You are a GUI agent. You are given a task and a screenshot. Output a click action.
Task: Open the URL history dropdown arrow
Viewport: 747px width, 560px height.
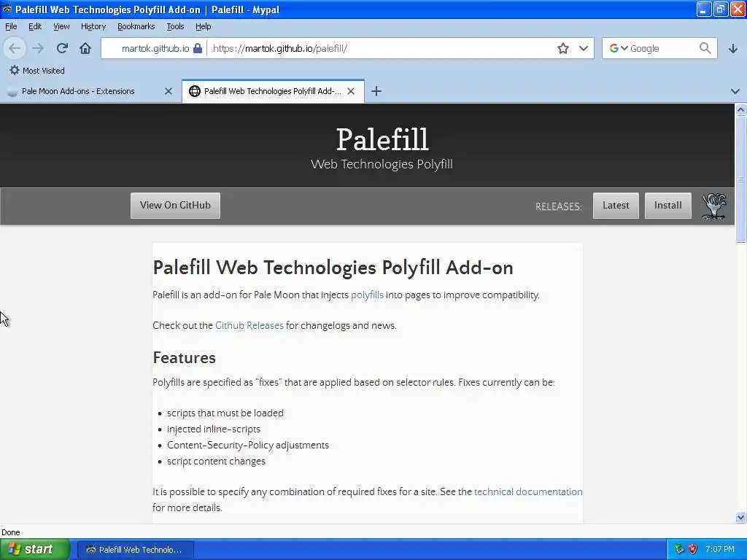click(584, 48)
